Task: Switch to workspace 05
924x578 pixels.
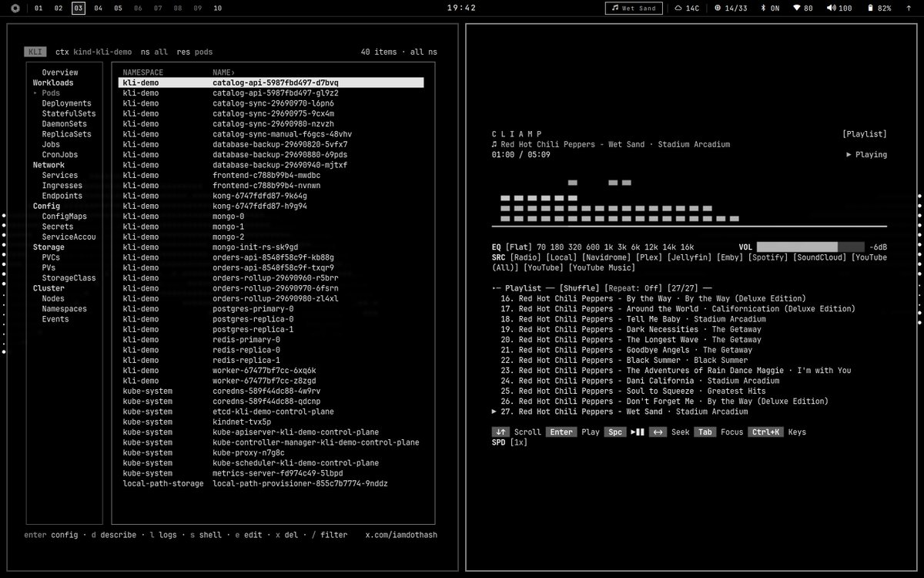Action: coord(119,8)
